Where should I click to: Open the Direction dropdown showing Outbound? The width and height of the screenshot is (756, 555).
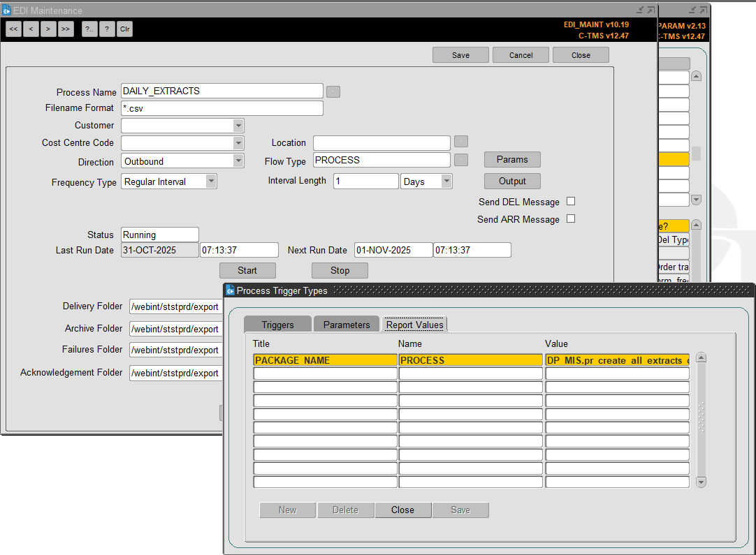click(x=238, y=161)
